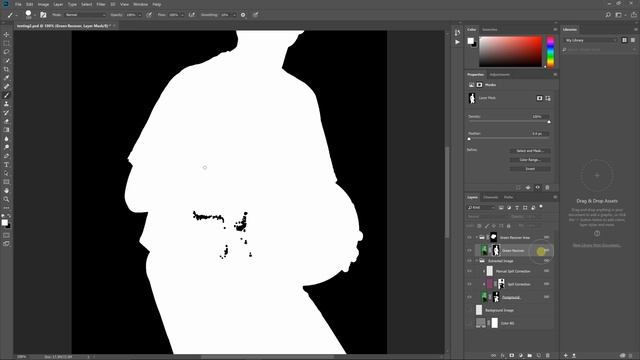Select the Eraser tool
The height and width of the screenshot is (360, 640).
(6, 121)
